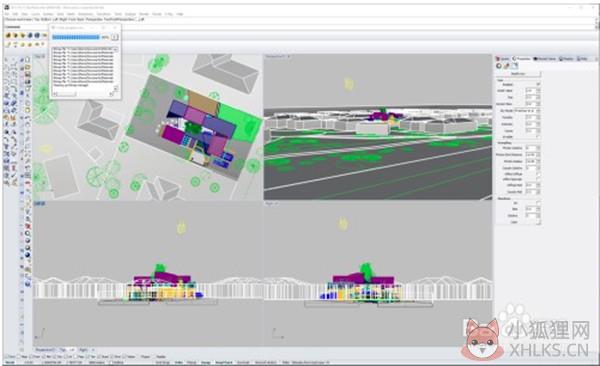
Task: Click the highlighted light properties page icon
Action: [514, 66]
